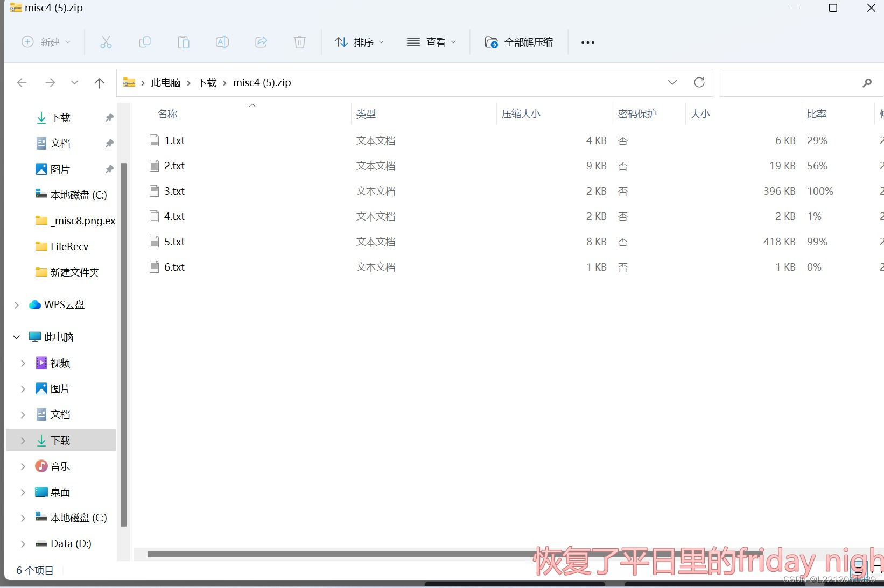The width and height of the screenshot is (884, 588).
Task: Click the search magnifier icon
Action: click(x=867, y=83)
